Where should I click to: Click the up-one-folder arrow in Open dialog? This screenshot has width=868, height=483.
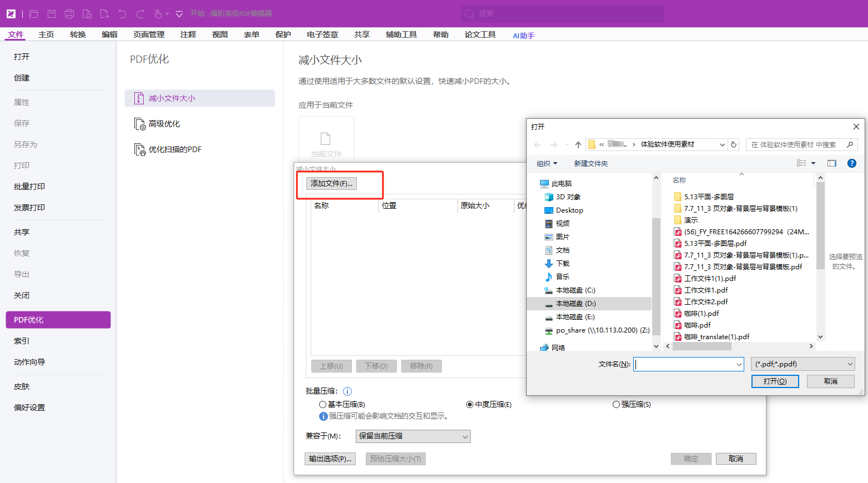pos(578,145)
